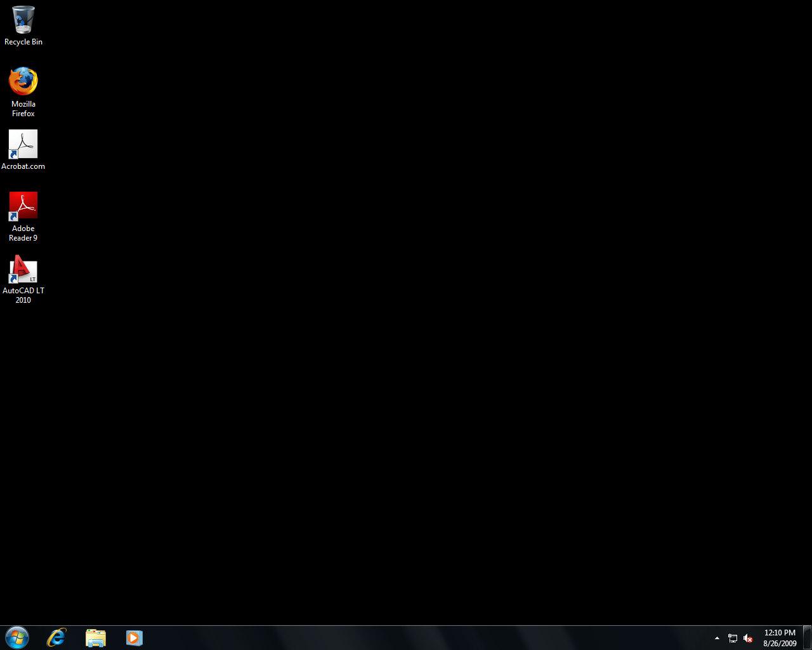Launch Mozilla Firefox from the desktop

[x=23, y=81]
